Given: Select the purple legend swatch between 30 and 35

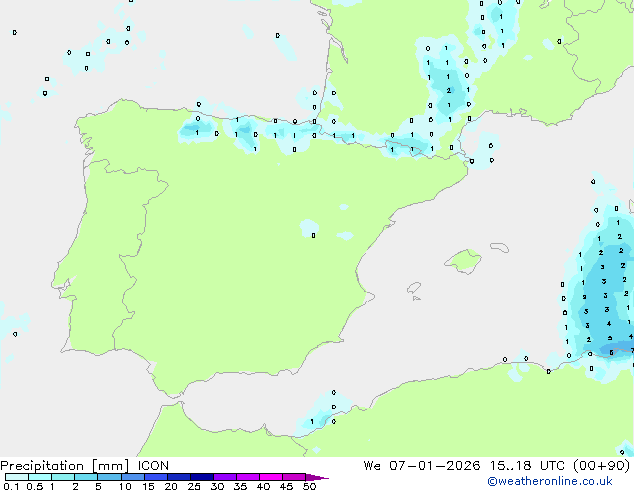Looking at the screenshot, I should click(x=225, y=477).
